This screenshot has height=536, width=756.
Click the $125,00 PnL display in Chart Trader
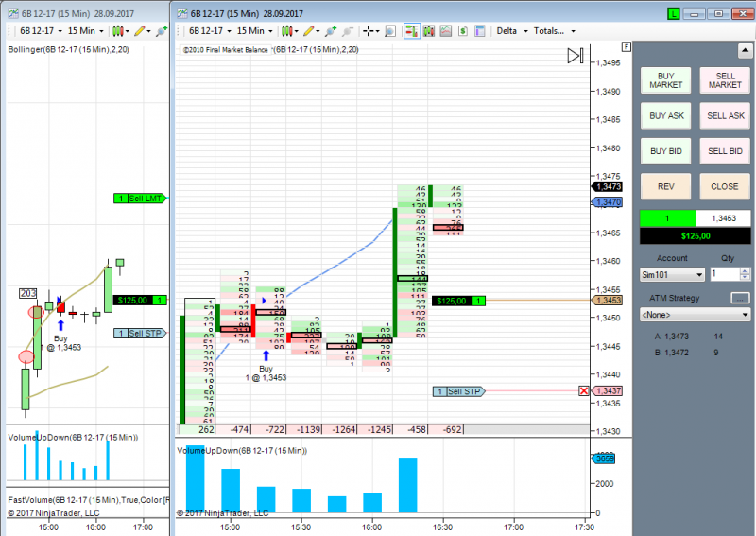click(x=695, y=236)
